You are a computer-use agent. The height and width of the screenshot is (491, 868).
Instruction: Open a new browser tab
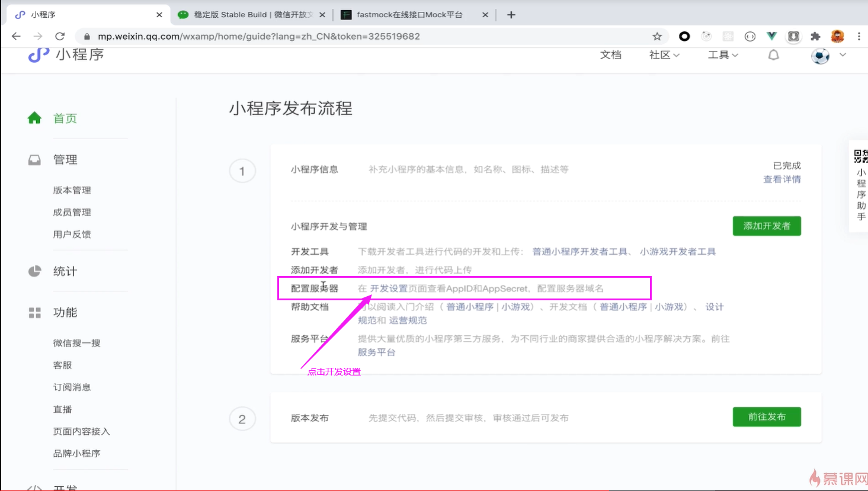point(511,15)
